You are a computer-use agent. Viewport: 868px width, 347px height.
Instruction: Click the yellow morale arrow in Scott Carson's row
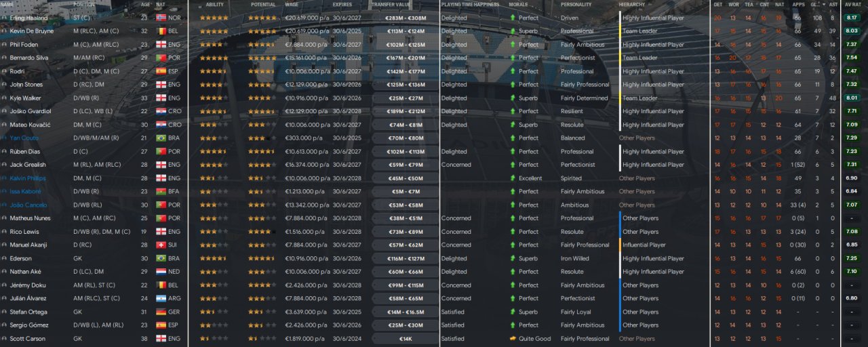[513, 339]
